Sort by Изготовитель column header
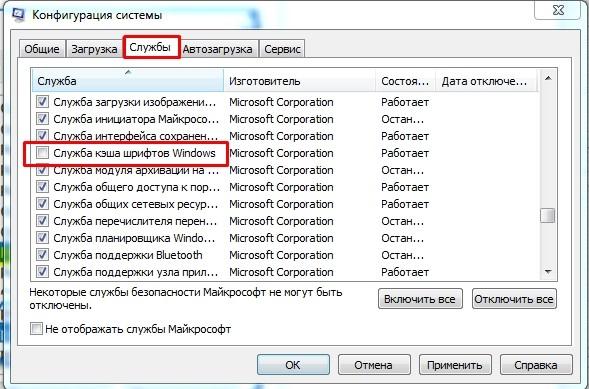 click(300, 81)
